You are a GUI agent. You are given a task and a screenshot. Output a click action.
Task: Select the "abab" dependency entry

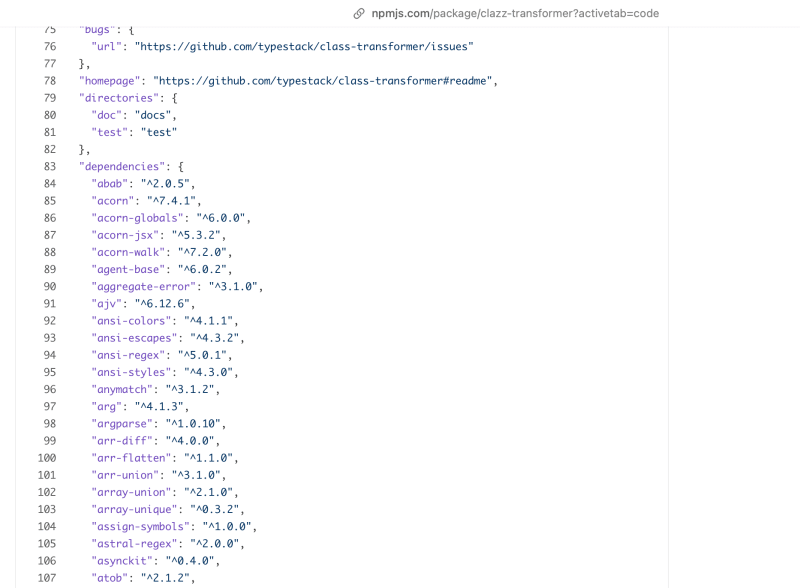(x=143, y=184)
